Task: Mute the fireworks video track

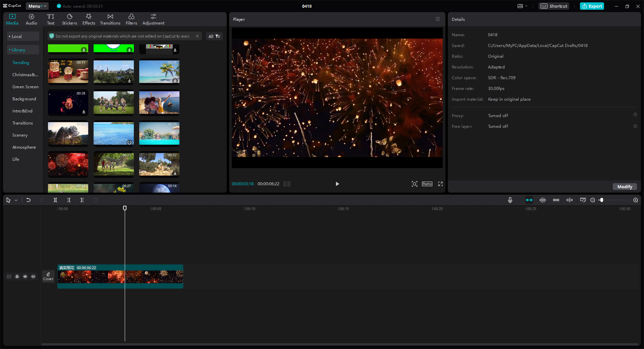Action: coord(33,277)
